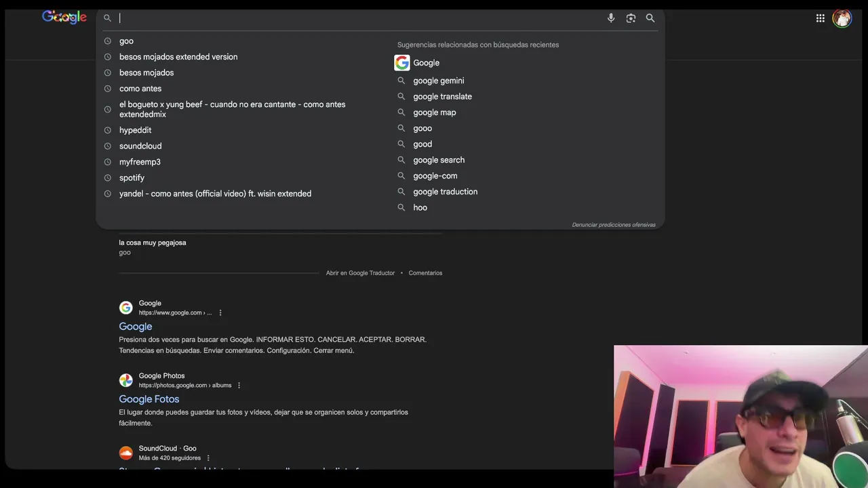Viewport: 868px width, 488px height.
Task: Click the clock icon beside hypeddit
Action: point(107,130)
